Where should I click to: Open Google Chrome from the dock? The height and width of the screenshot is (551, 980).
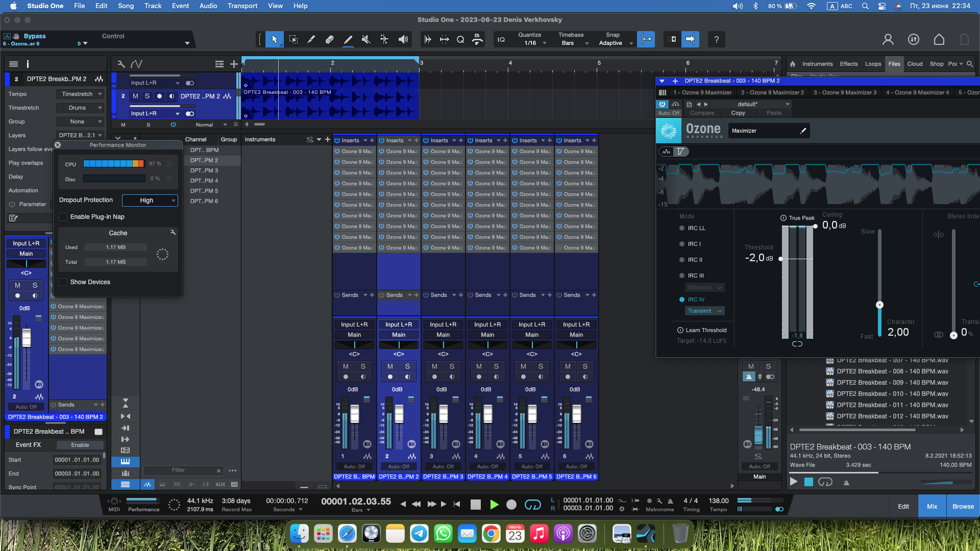click(491, 534)
